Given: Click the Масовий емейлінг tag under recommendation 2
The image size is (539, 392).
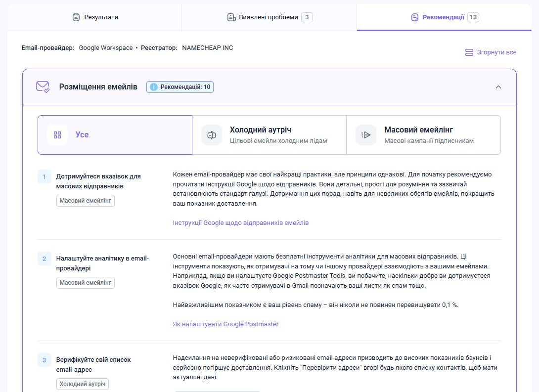Looking at the screenshot, I should pos(86,283).
